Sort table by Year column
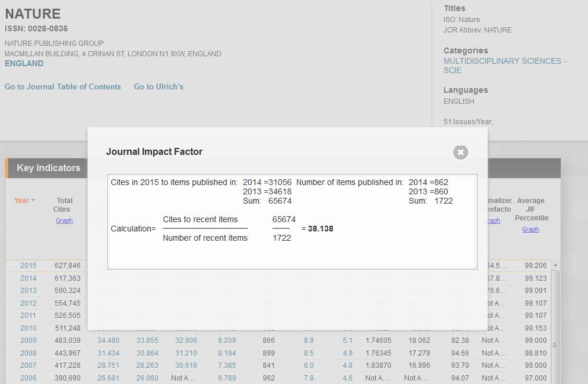Viewport: 588px width, 384px height. point(25,200)
